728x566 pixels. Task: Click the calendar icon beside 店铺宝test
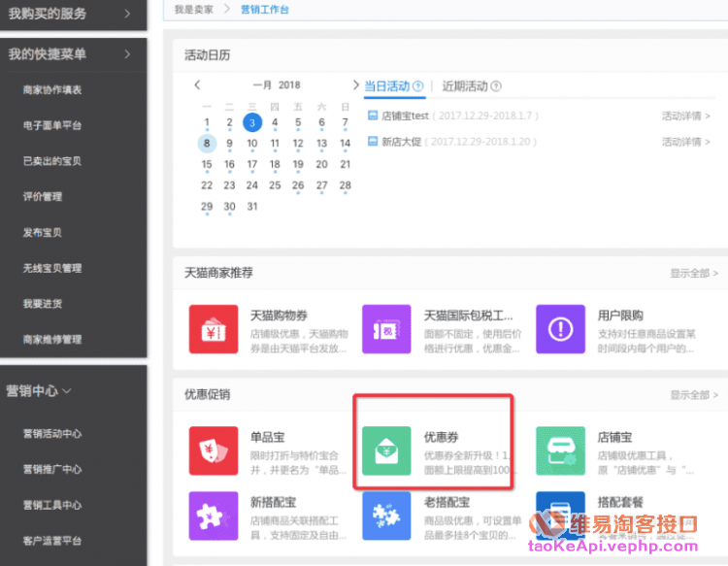click(x=373, y=116)
